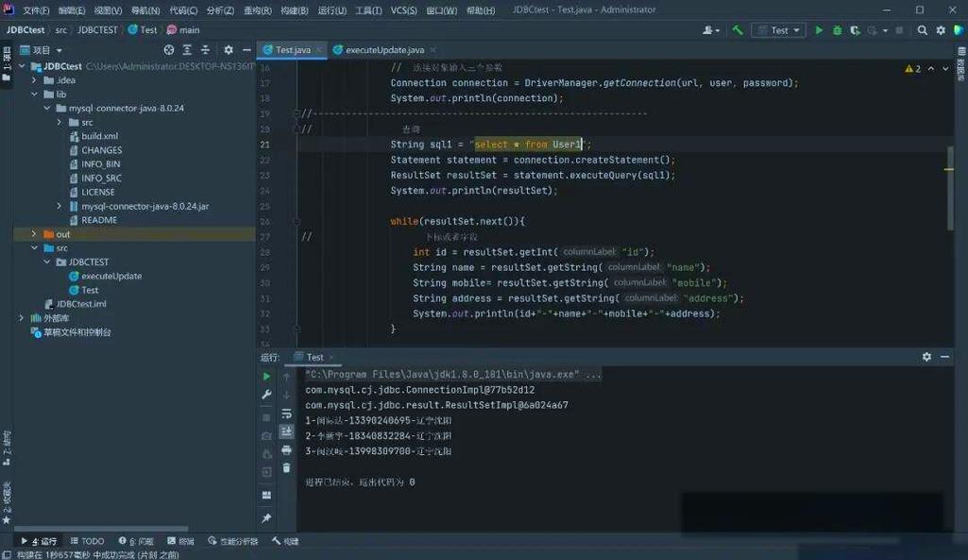This screenshot has width=968, height=560.
Task: Open the TODO tool window button
Action: [87, 541]
